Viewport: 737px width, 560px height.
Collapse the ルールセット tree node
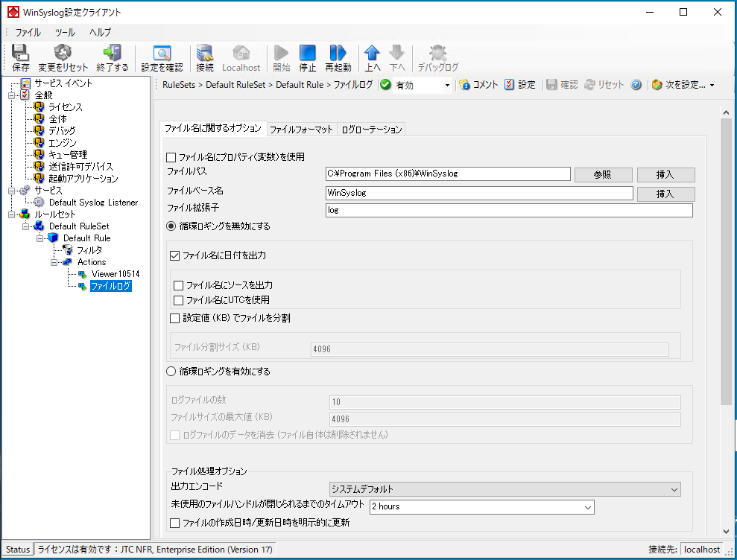(11, 214)
